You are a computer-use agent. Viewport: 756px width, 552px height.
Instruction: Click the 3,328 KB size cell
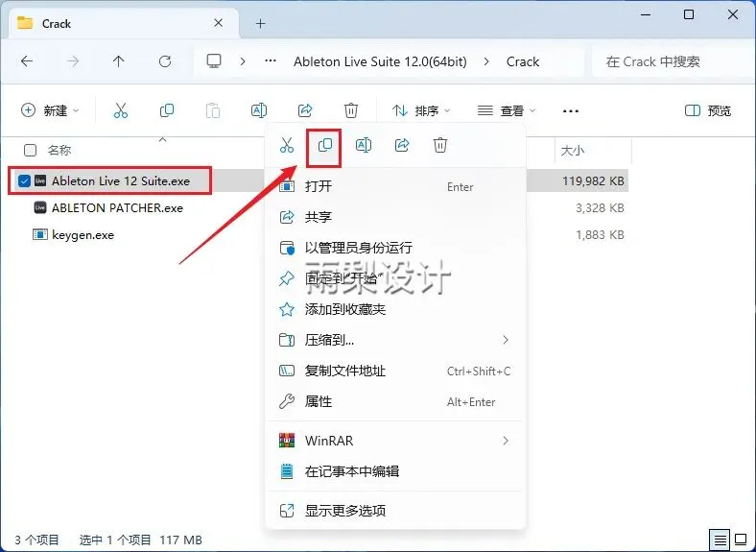point(600,208)
